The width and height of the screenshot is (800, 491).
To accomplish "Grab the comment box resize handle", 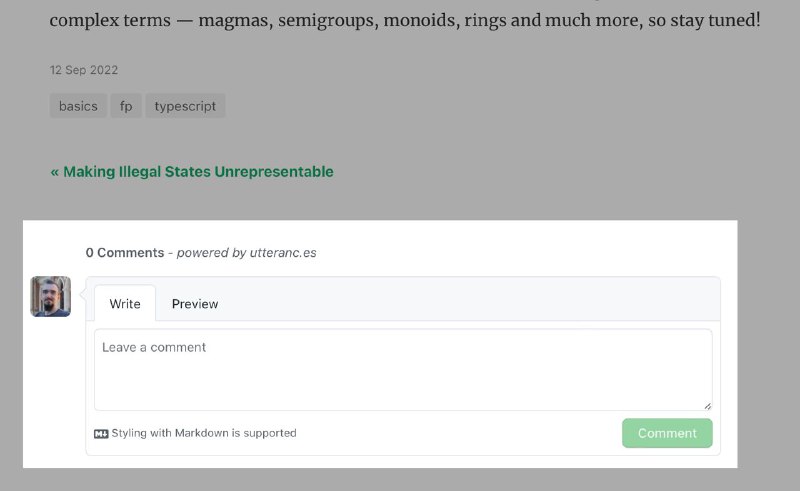I will pos(707,406).
